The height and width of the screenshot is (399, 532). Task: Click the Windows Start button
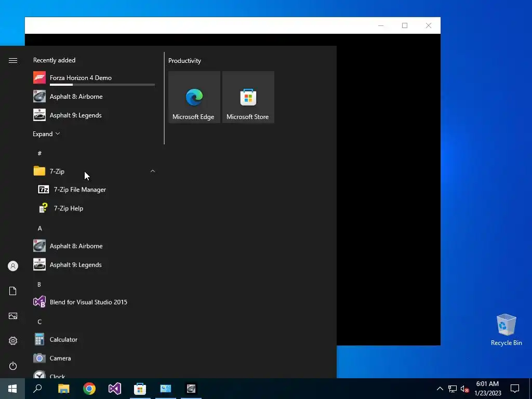12,389
